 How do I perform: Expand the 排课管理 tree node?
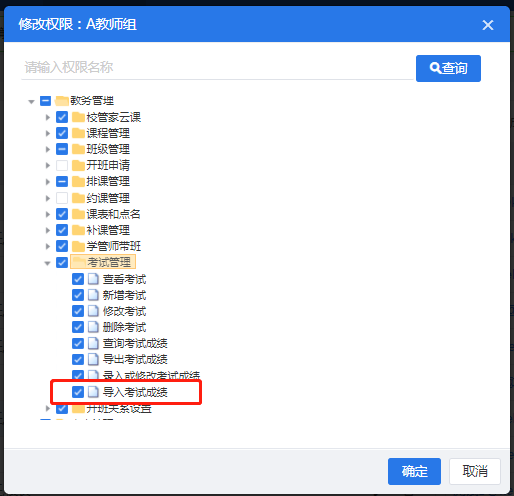pyautogui.click(x=48, y=182)
